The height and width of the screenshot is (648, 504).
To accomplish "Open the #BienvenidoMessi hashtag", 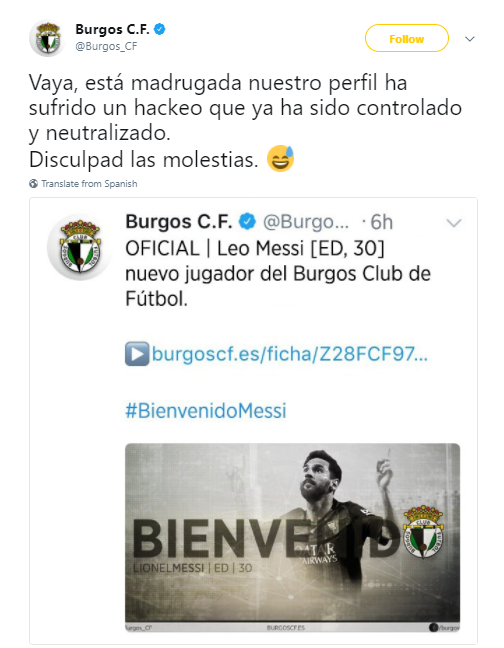I will [x=206, y=411].
